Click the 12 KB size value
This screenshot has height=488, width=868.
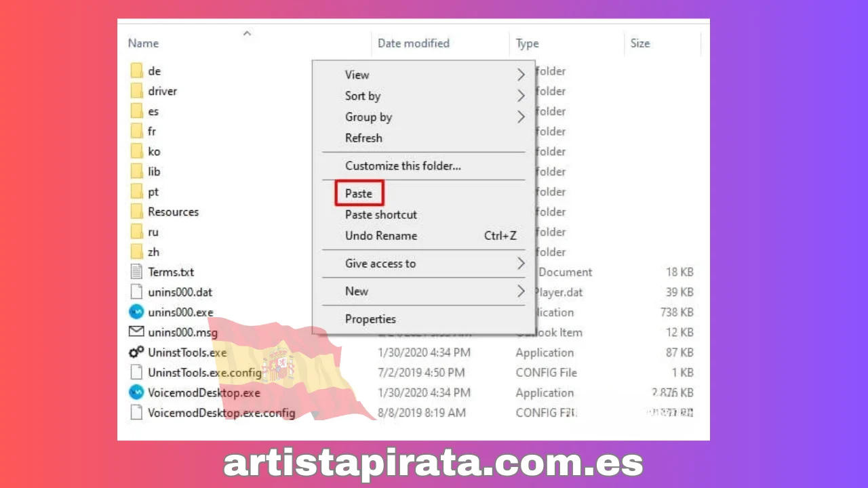pyautogui.click(x=679, y=332)
